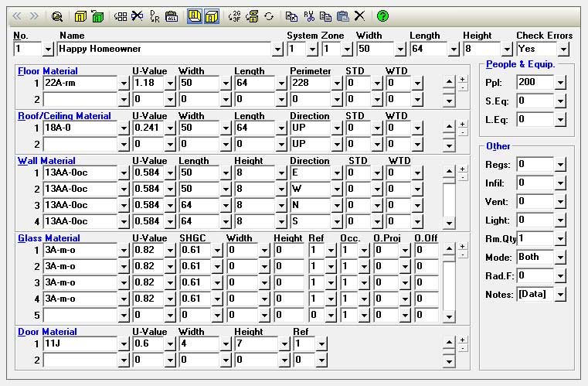
Task: Expand the 18A-0 roof material dropdown
Action: click(124, 128)
